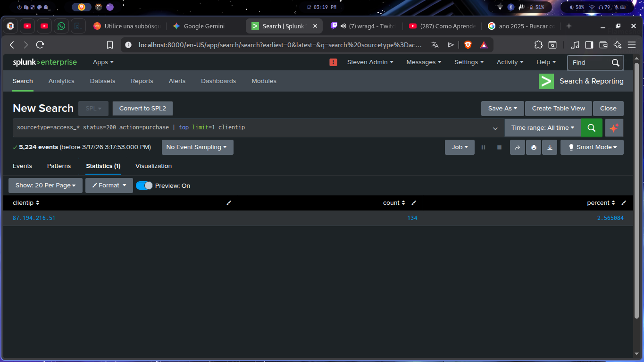Click the Share job arrow icon

517,147
